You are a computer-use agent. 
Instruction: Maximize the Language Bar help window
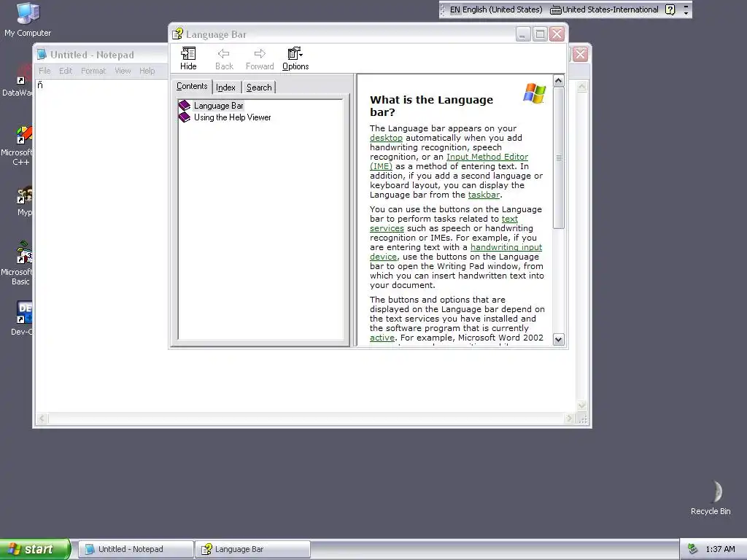[x=540, y=34]
